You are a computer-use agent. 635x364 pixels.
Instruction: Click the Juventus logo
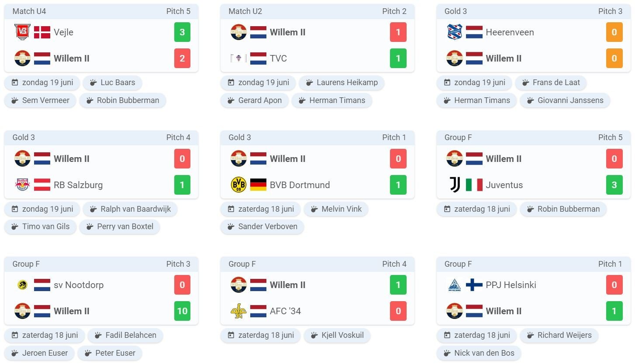pos(455,185)
